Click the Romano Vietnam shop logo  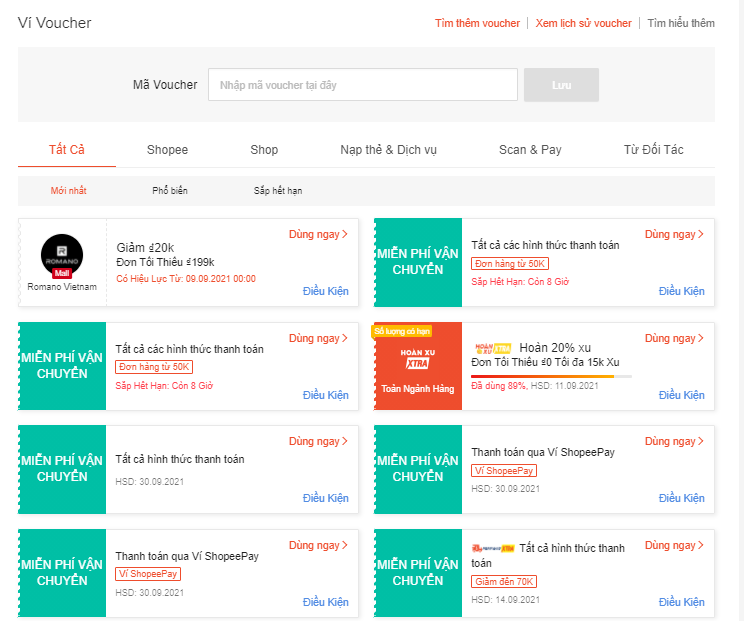62,255
